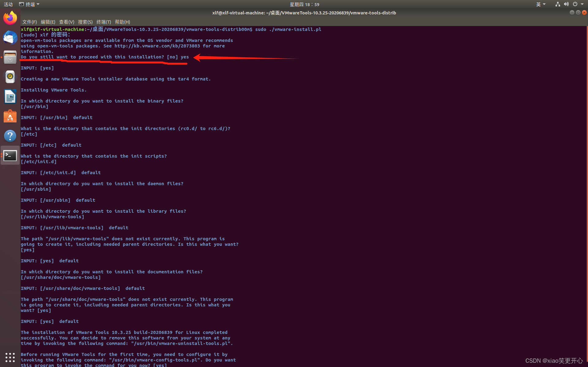
Task: Open the 搜索(S) menu
Action: coord(85,22)
